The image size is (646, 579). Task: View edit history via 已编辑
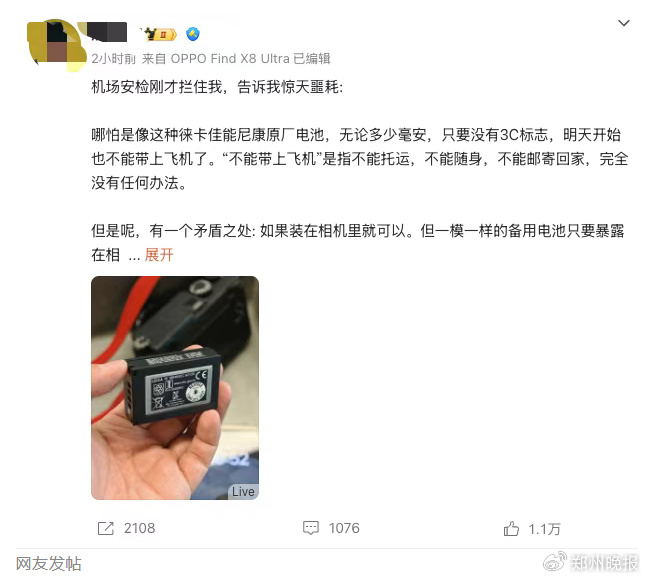click(311, 59)
